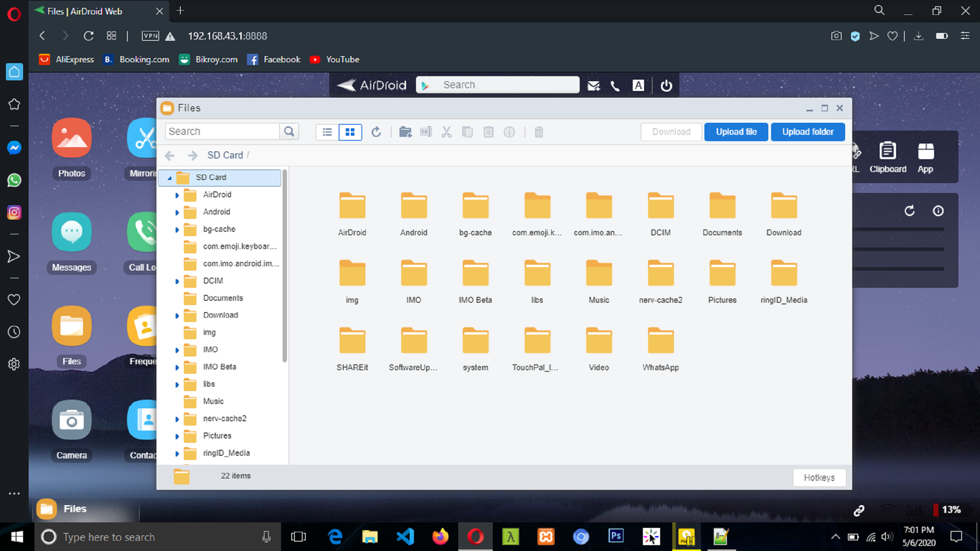This screenshot has height=551, width=980.
Task: Open the Photos app icon
Action: (71, 139)
